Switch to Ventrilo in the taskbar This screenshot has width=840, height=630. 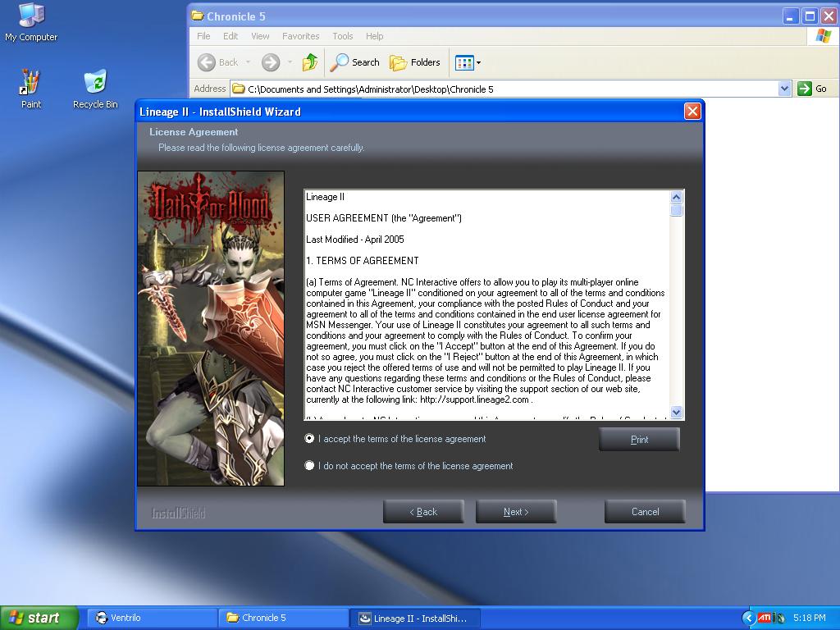tap(151, 618)
